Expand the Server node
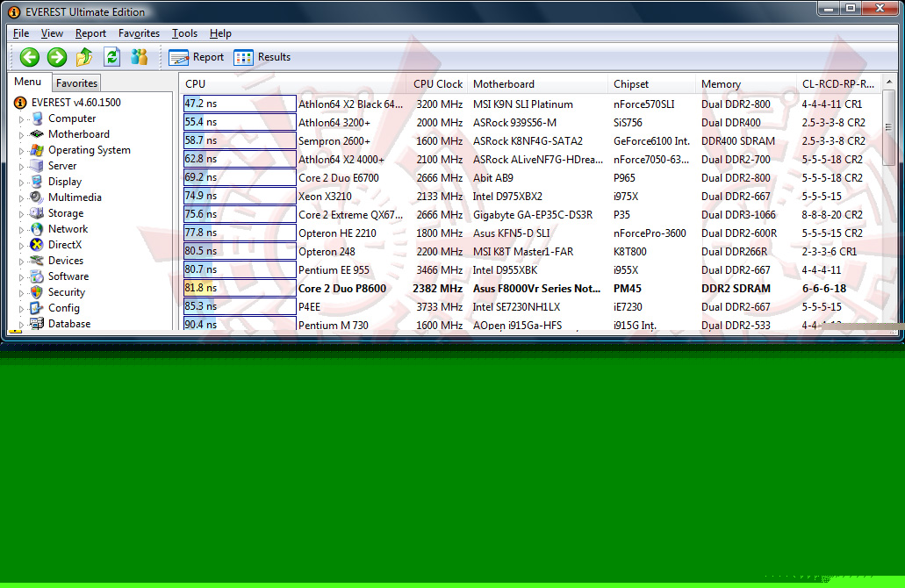Viewport: 905px width, 588px height. (x=21, y=167)
